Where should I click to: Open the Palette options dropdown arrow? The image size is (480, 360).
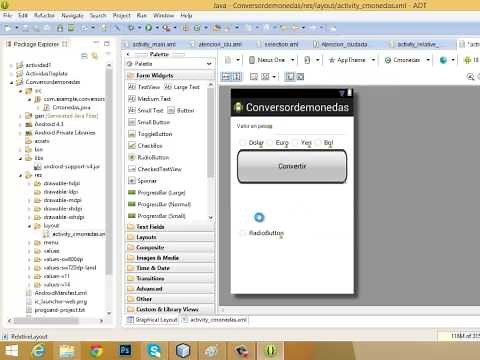click(x=209, y=64)
